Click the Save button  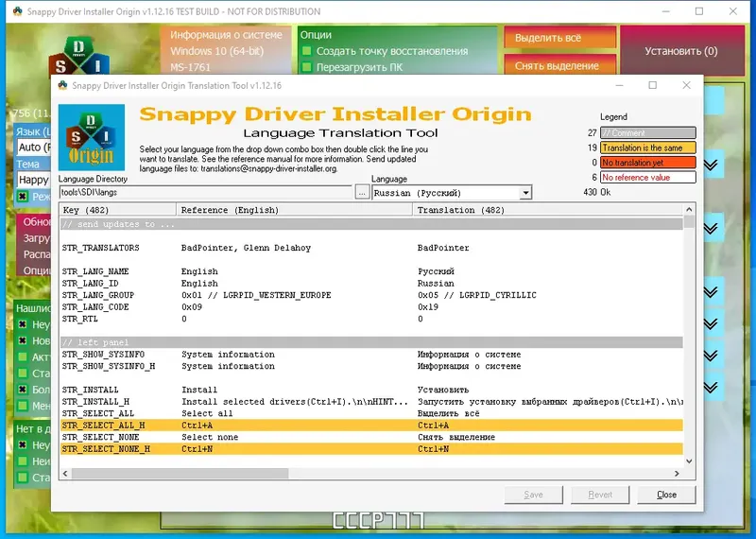point(533,495)
